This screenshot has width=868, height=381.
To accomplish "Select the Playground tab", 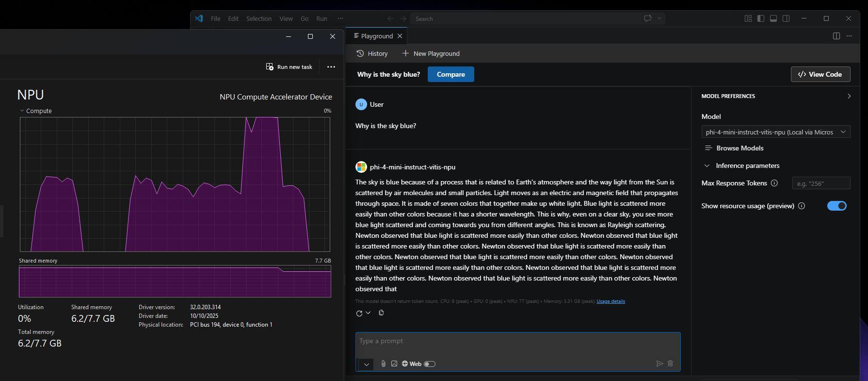I will [377, 36].
